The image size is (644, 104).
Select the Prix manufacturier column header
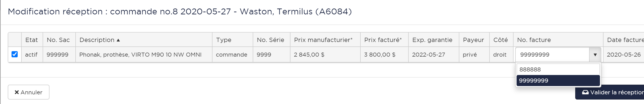coord(323,40)
